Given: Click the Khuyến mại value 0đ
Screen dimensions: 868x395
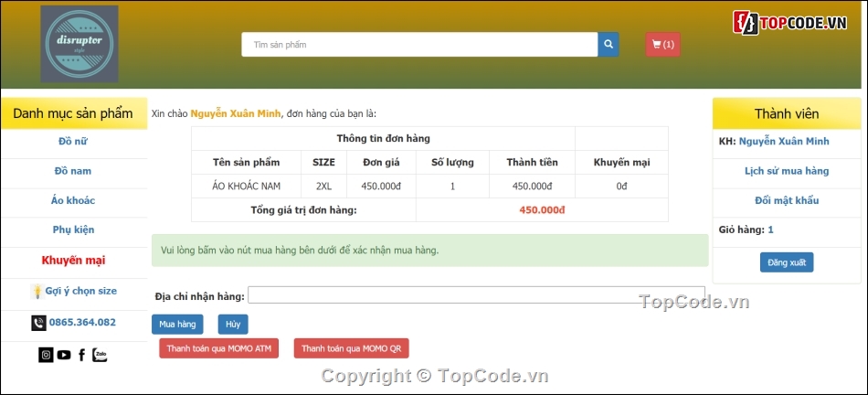Looking at the screenshot, I should 621,187.
